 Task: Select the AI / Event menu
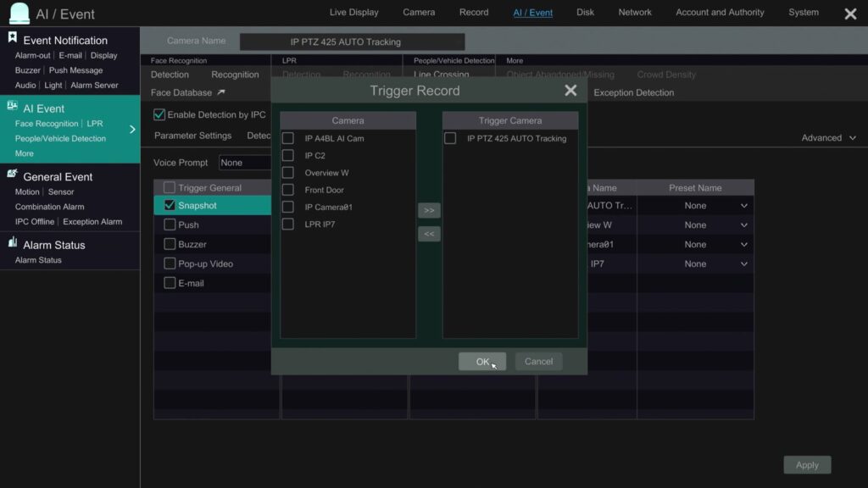point(532,12)
